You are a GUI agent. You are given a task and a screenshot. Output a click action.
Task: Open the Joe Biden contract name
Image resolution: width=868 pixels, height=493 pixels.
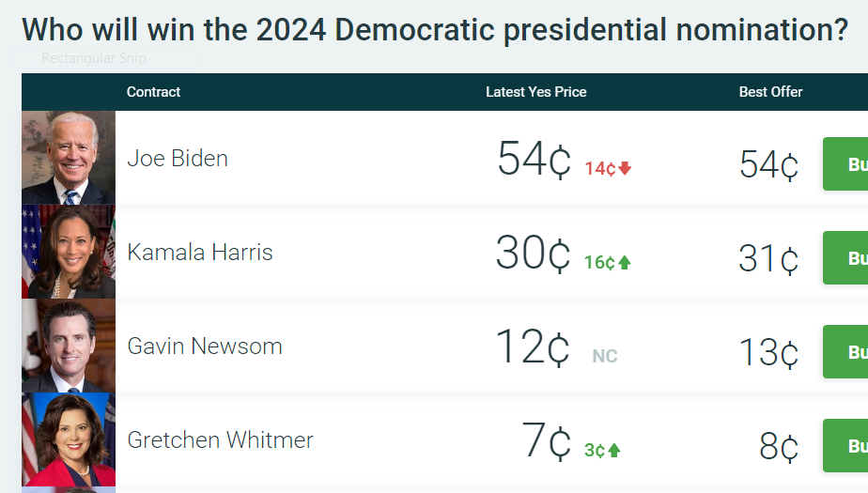pyautogui.click(x=178, y=158)
